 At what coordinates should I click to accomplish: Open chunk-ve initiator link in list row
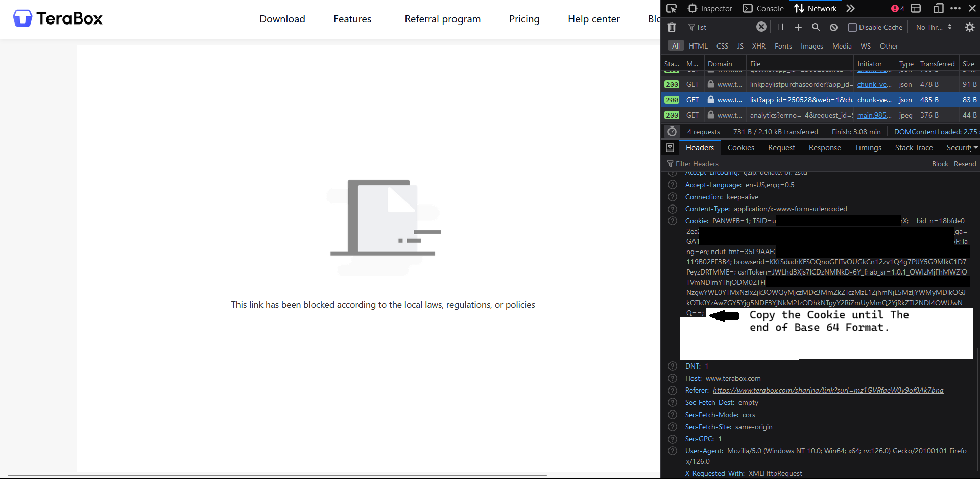coord(874,100)
